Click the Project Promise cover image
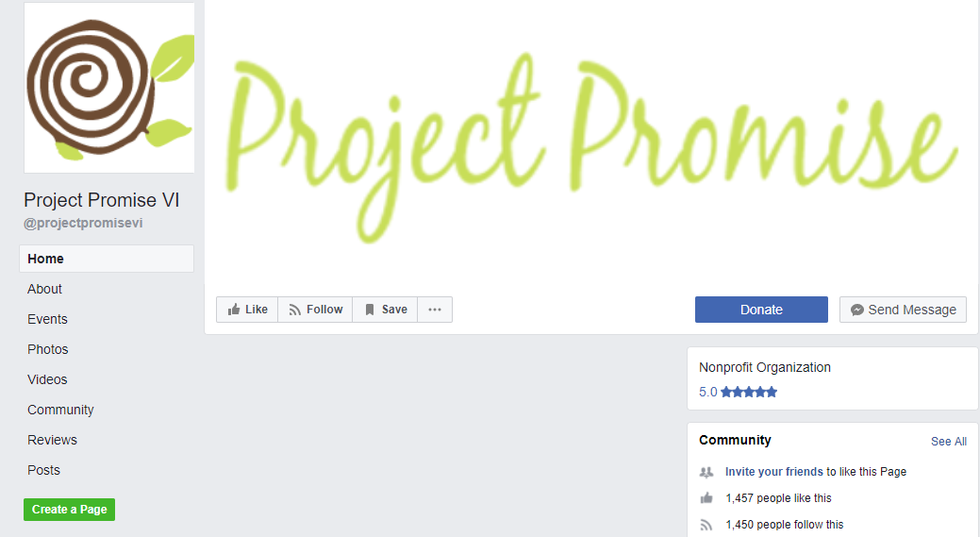Image resolution: width=980 pixels, height=537 pixels. coord(590,143)
